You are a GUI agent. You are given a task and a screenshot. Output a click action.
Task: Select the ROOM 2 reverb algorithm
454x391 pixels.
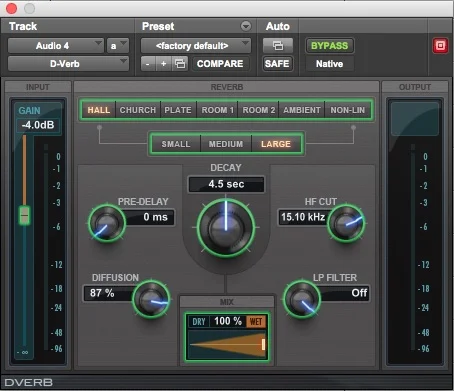[x=258, y=110]
